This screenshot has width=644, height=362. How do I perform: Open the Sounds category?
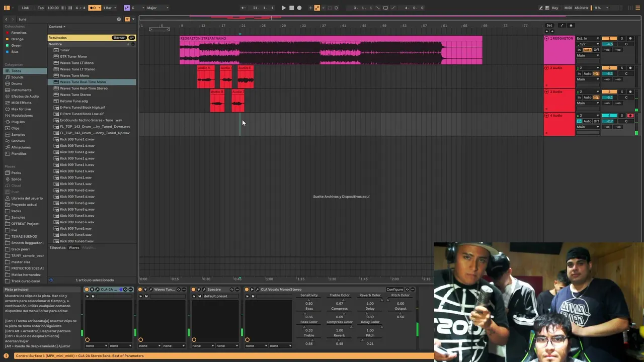(17, 77)
